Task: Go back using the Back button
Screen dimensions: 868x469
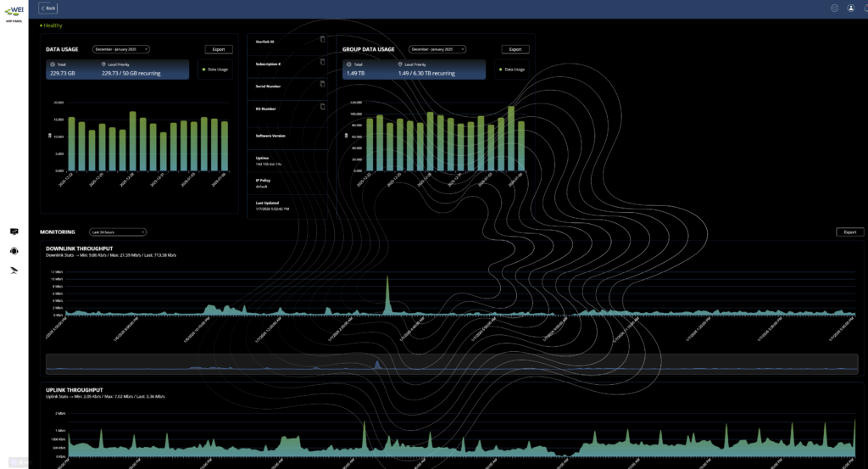Action: pyautogui.click(x=48, y=8)
